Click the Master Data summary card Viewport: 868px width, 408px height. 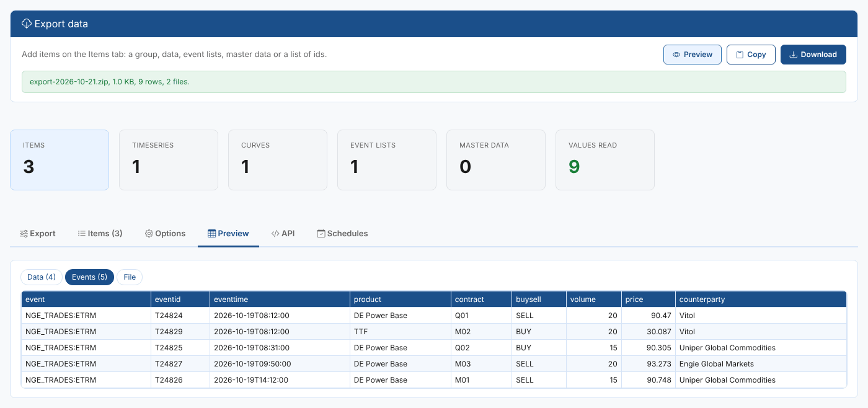coord(496,160)
